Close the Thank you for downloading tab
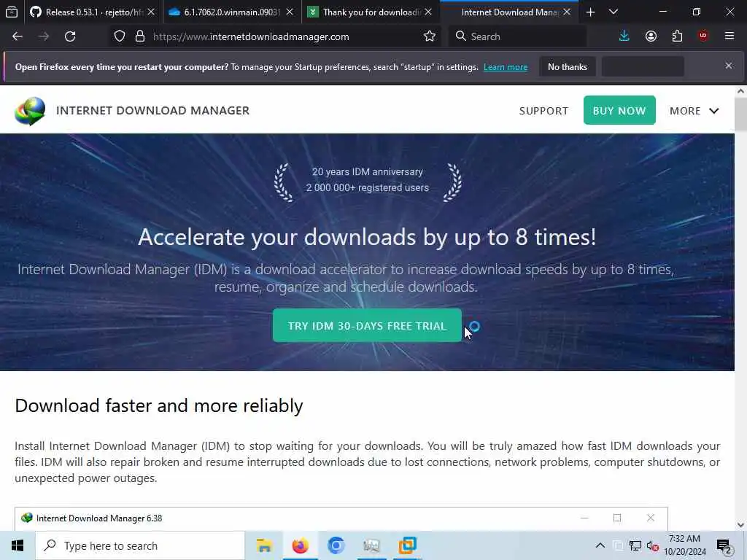Image resolution: width=747 pixels, height=560 pixels. click(x=428, y=12)
